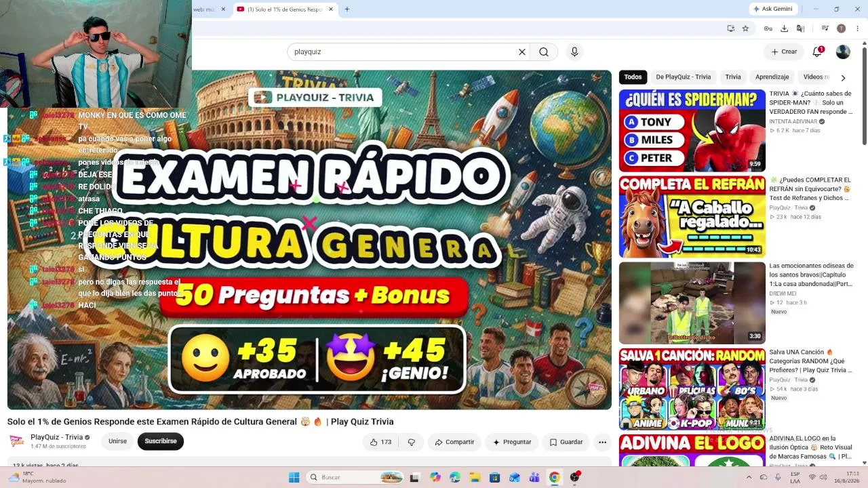This screenshot has width=868, height=488.
Task: Clear the playquiz search text
Action: tap(522, 52)
